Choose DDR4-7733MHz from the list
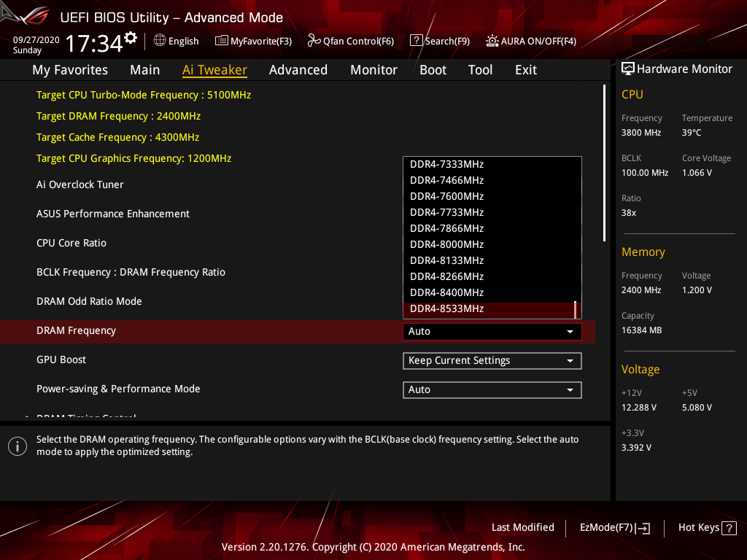 492,212
